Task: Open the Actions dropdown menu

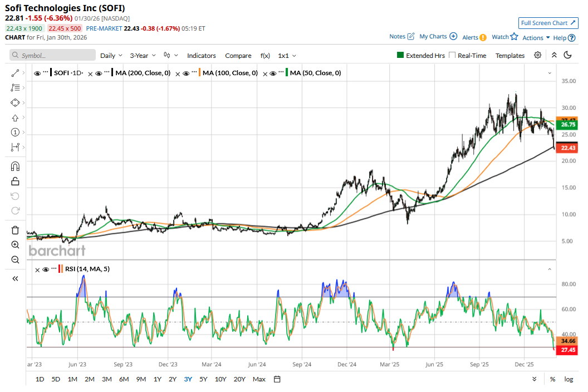Action: pyautogui.click(x=536, y=37)
